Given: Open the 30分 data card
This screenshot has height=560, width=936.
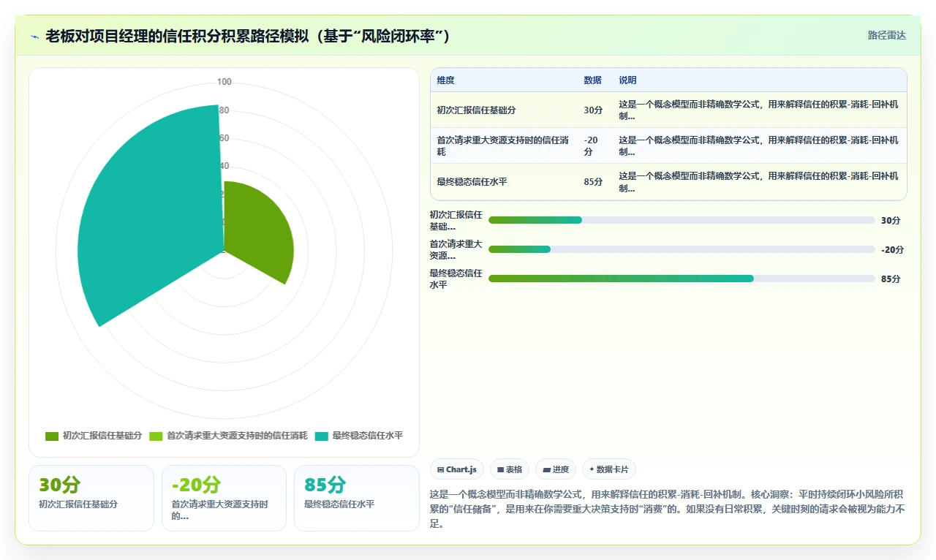Looking at the screenshot, I should [x=91, y=498].
